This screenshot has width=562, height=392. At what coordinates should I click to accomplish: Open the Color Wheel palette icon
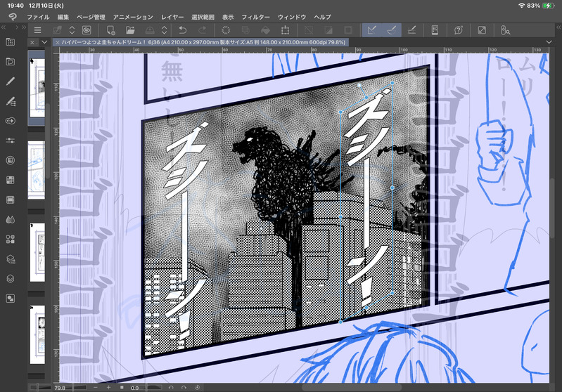click(11, 160)
